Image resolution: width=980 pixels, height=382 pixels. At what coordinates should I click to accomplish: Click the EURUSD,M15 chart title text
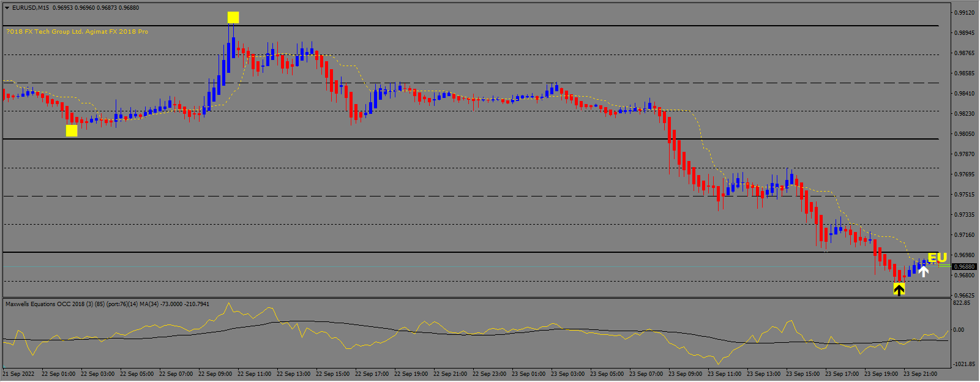pos(31,8)
